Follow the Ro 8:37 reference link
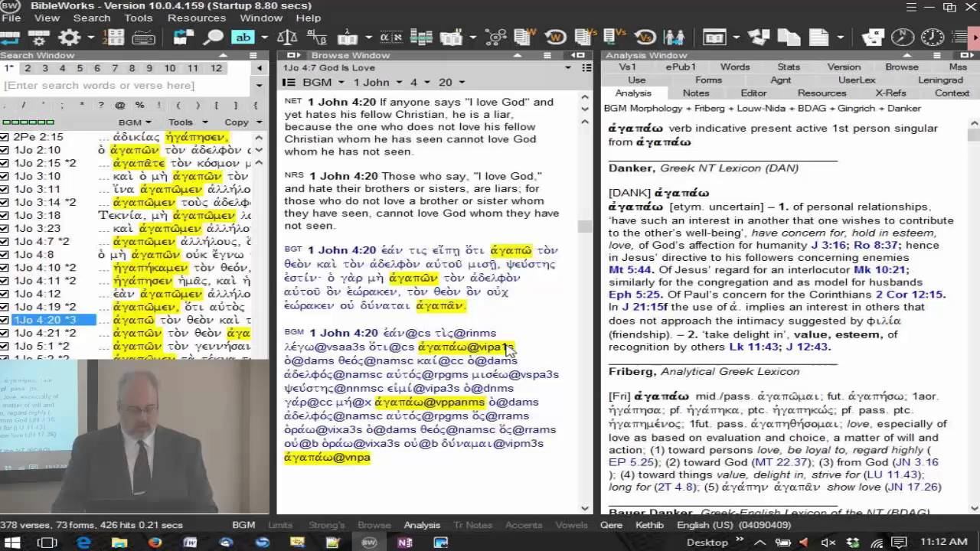 click(x=875, y=245)
